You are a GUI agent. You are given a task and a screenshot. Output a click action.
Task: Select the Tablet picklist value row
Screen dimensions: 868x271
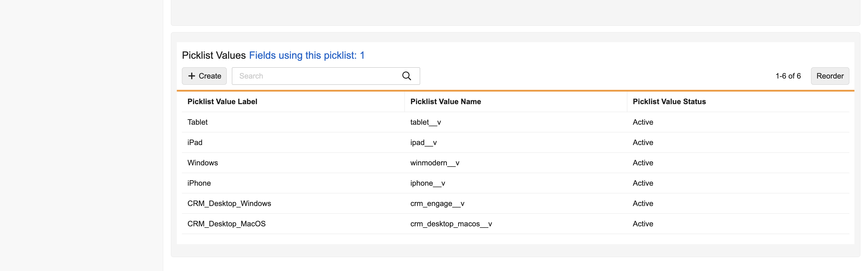[x=197, y=122]
